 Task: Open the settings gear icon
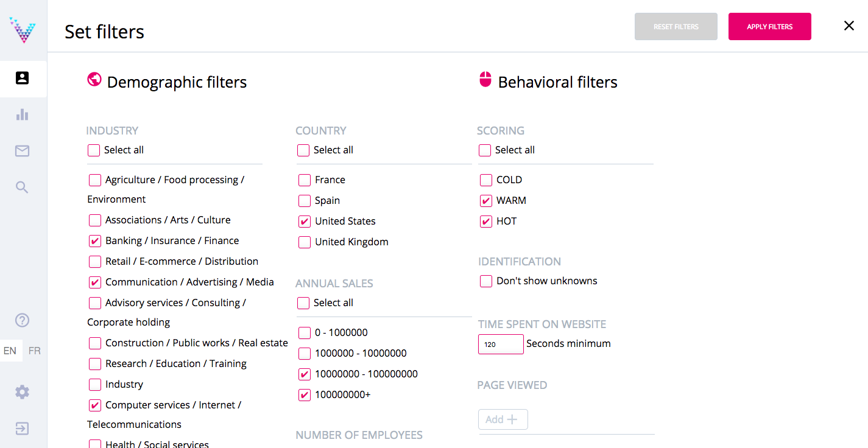(23, 392)
